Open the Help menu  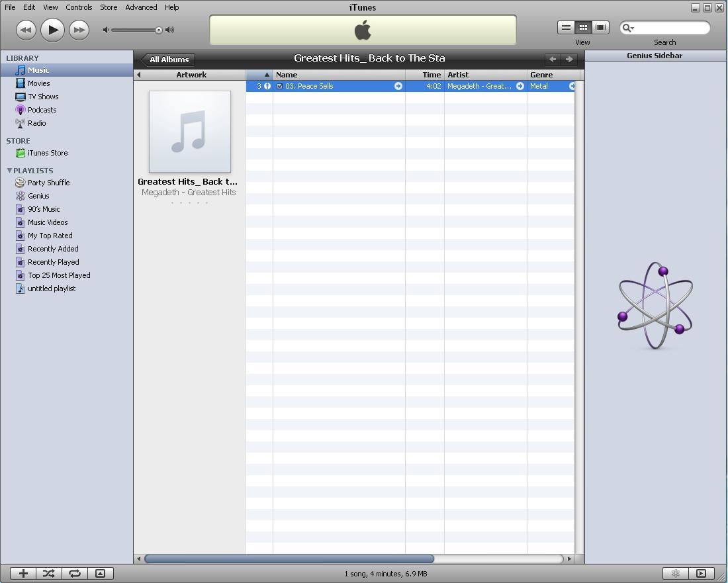coord(172,7)
